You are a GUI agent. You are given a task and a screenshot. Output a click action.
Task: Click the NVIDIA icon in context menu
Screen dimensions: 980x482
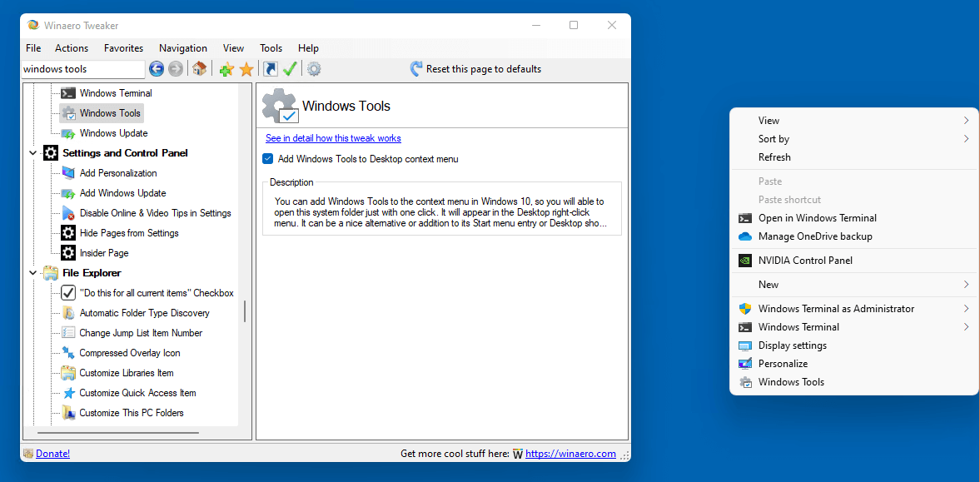[744, 261]
